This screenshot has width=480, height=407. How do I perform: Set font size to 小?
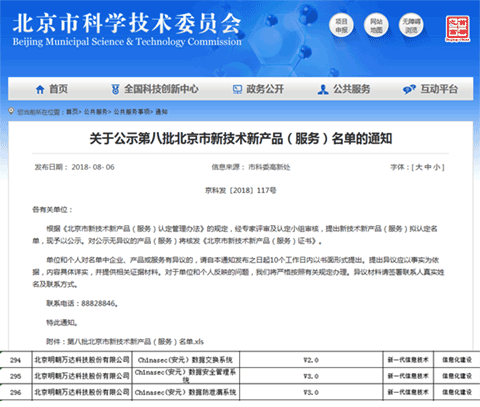point(437,167)
